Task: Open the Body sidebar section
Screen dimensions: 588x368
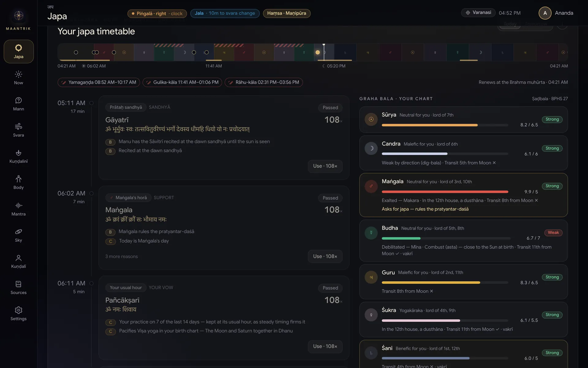Action: tap(19, 182)
